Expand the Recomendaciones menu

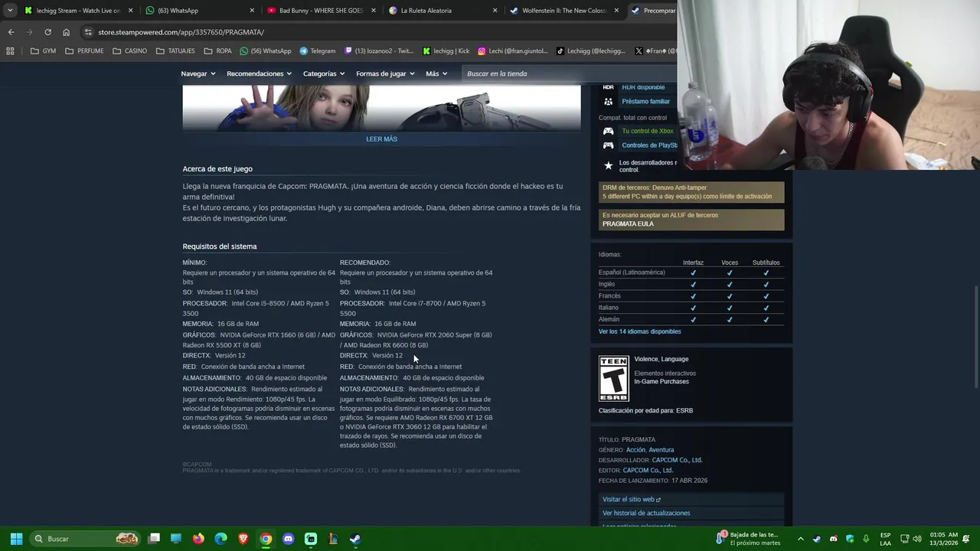[x=260, y=73]
